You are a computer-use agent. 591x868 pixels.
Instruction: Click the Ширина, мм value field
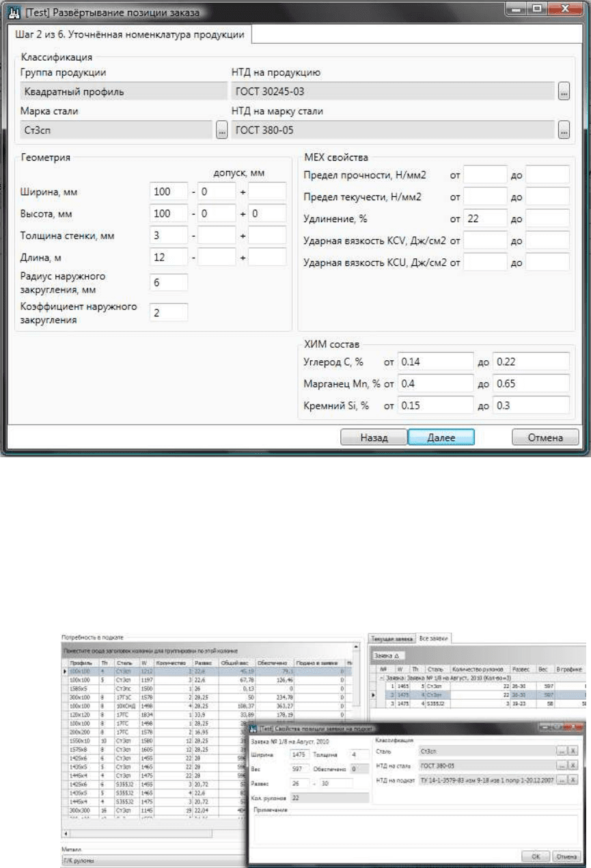point(169,193)
